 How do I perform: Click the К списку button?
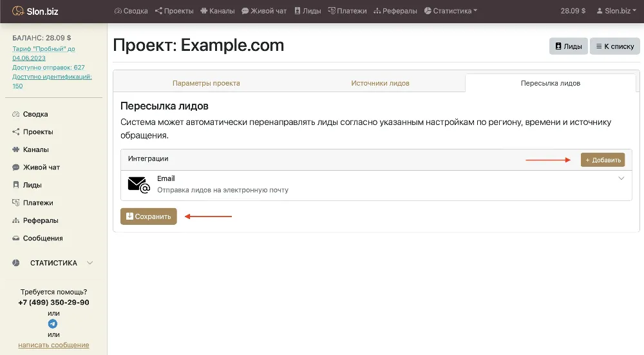[x=615, y=46]
